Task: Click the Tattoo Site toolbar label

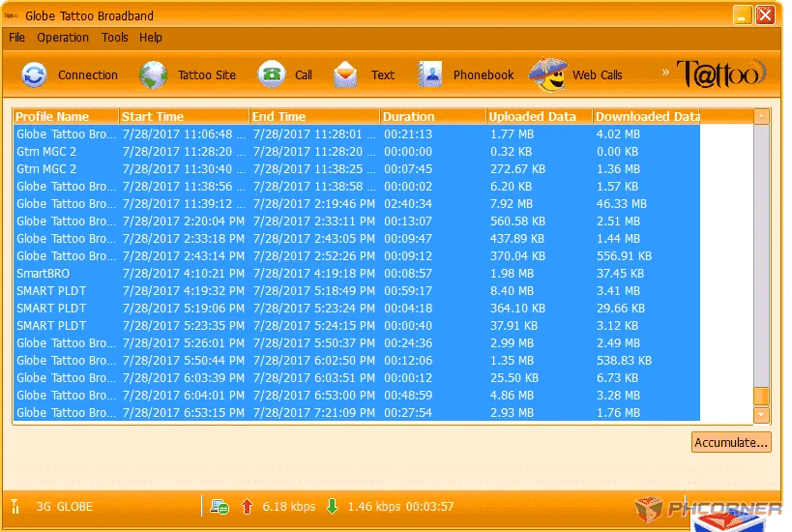Action: coord(207,74)
